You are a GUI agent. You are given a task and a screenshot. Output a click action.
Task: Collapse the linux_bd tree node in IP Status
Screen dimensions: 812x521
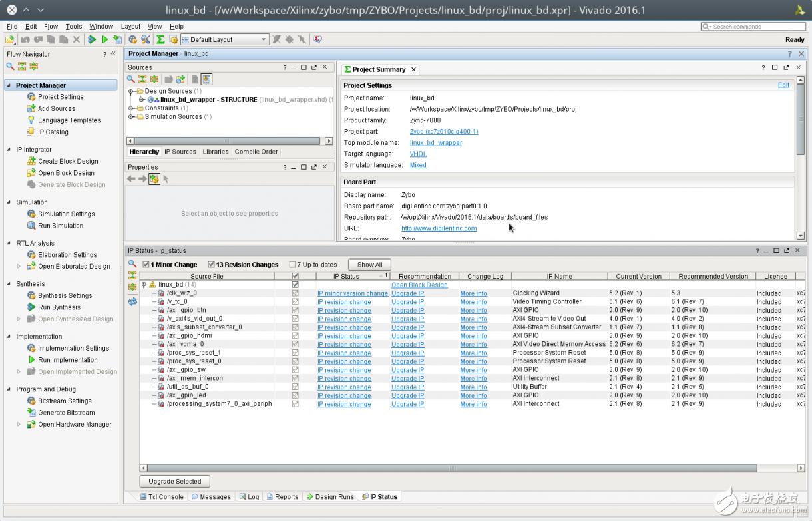pos(144,285)
